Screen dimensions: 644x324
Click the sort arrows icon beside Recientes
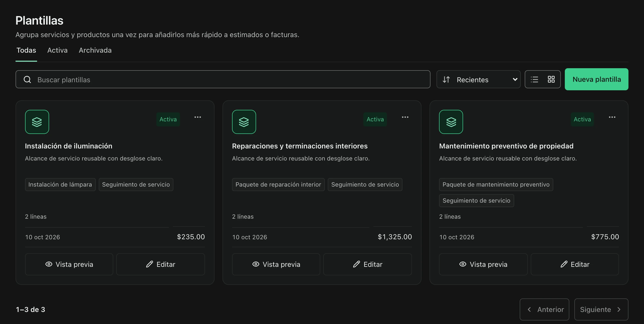coord(446,79)
